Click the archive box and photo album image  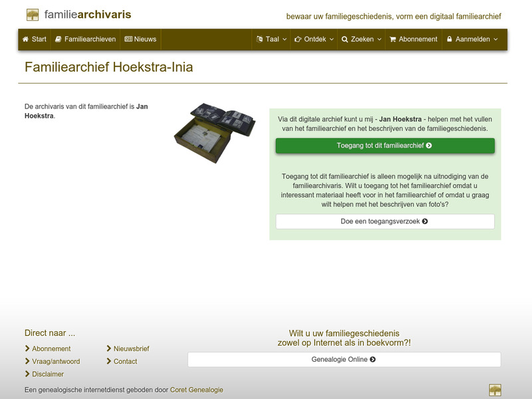[214, 133]
